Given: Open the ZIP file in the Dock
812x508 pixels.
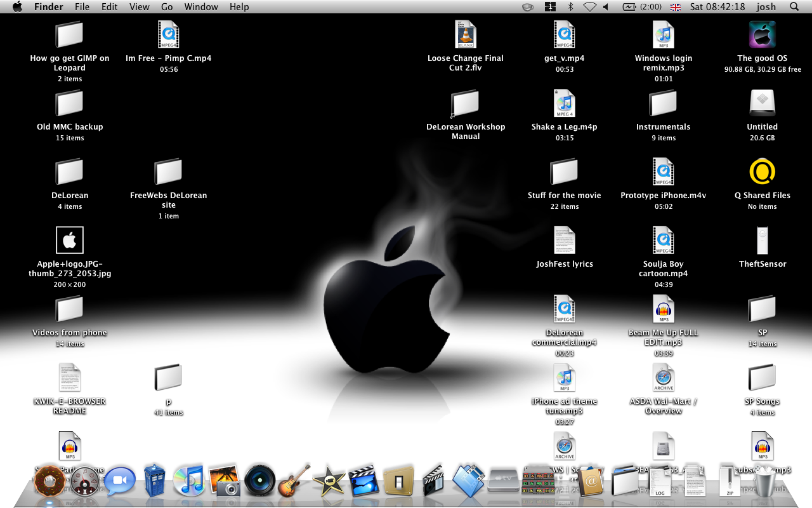Looking at the screenshot, I should click(730, 481).
